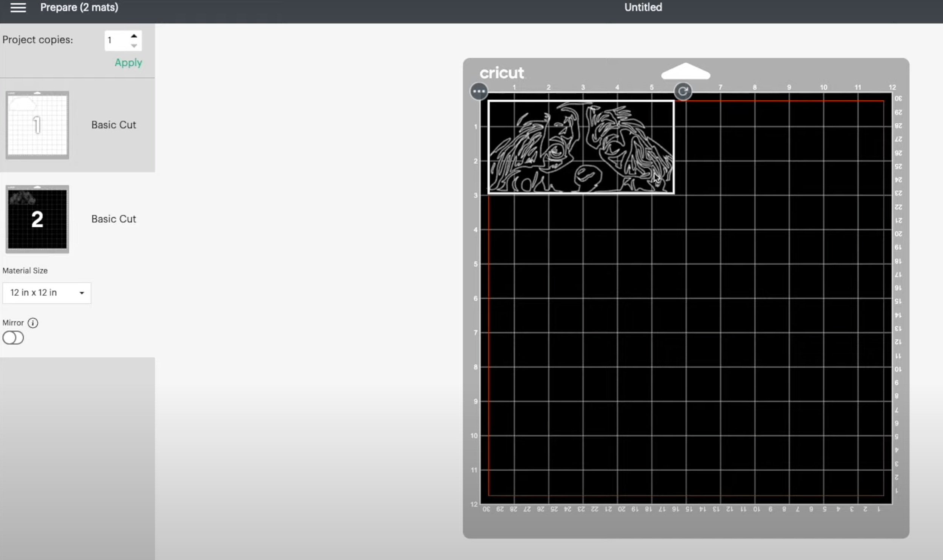The width and height of the screenshot is (943, 560).
Task: Select mat 2 Basic Cut thumbnail
Action: tap(37, 219)
